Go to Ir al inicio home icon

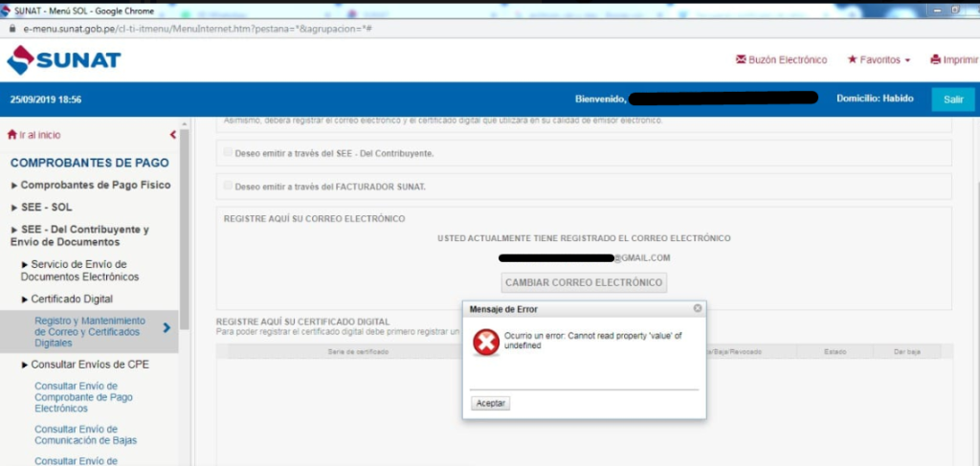(x=11, y=135)
